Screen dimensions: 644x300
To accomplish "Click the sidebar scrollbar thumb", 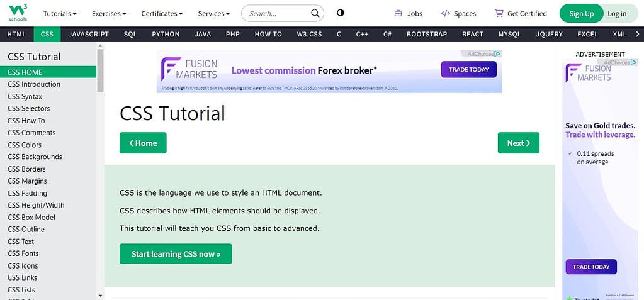I will [101, 70].
